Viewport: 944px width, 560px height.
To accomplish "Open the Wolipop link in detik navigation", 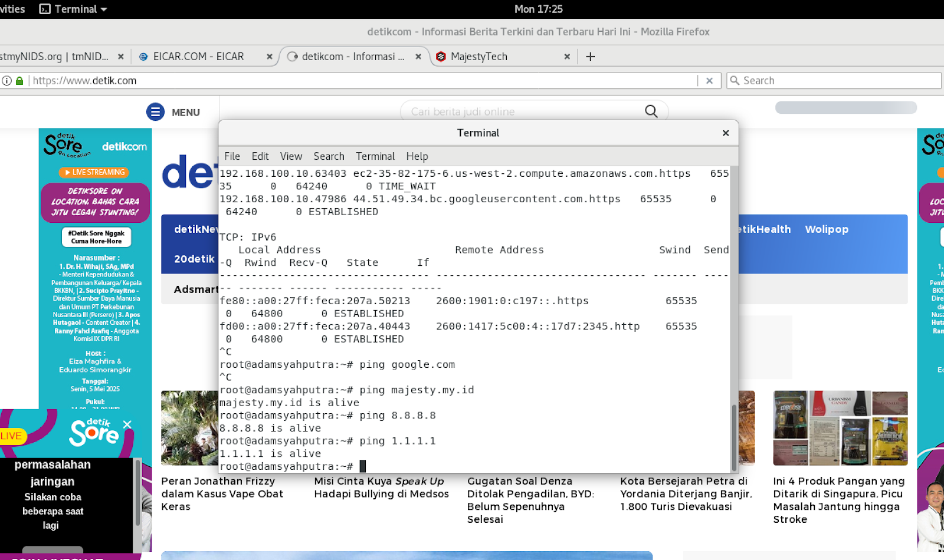I will pos(827,229).
